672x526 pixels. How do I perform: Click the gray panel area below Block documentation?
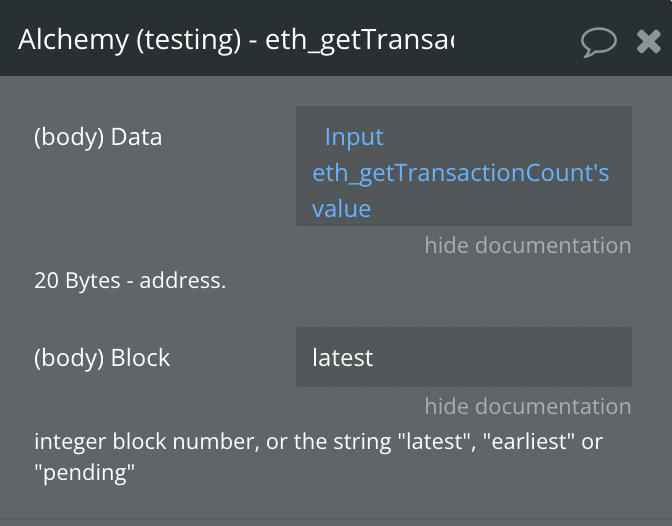click(336, 505)
